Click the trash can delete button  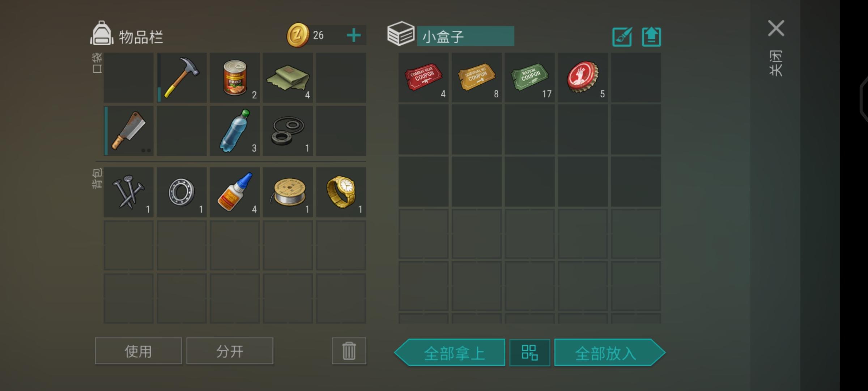[349, 351]
